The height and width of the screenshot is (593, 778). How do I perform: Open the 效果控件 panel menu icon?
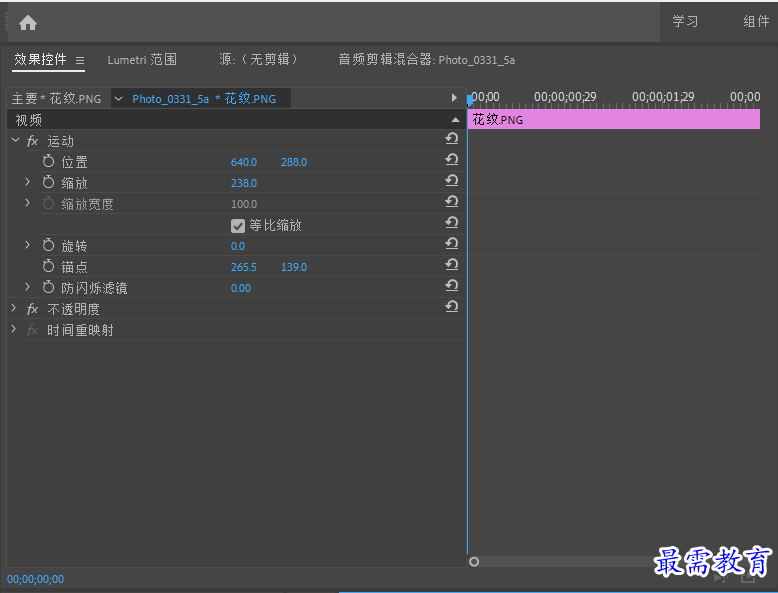click(x=80, y=61)
